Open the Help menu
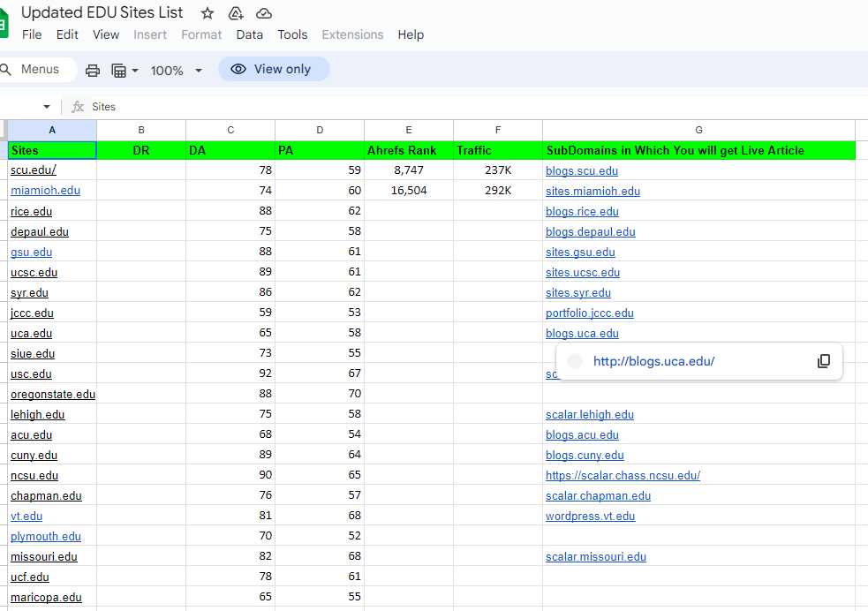Viewport: 868px width, 611px height. (x=411, y=34)
